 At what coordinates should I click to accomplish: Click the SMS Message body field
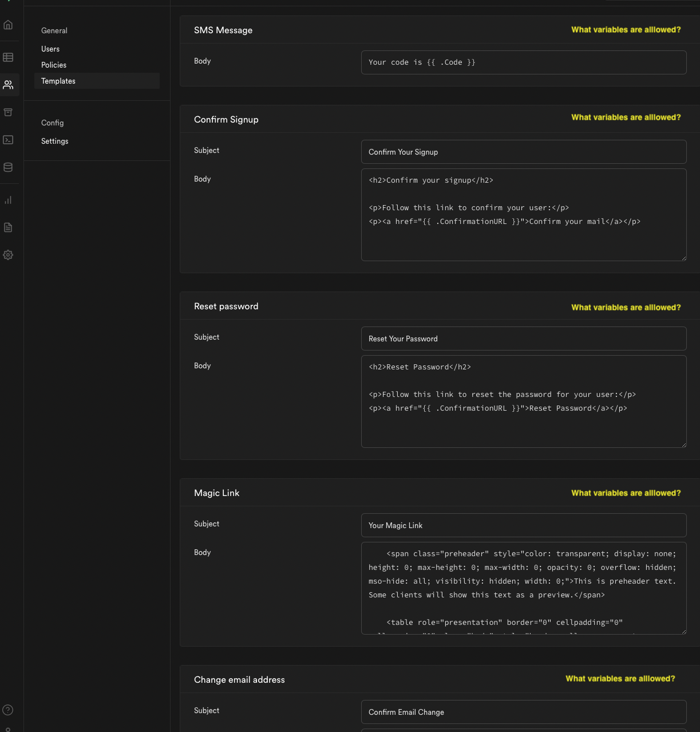(x=523, y=62)
